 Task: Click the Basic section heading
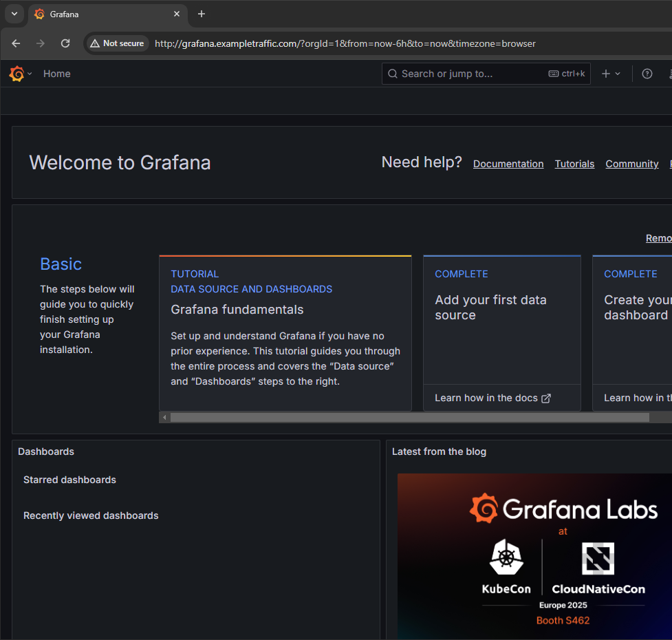(61, 264)
